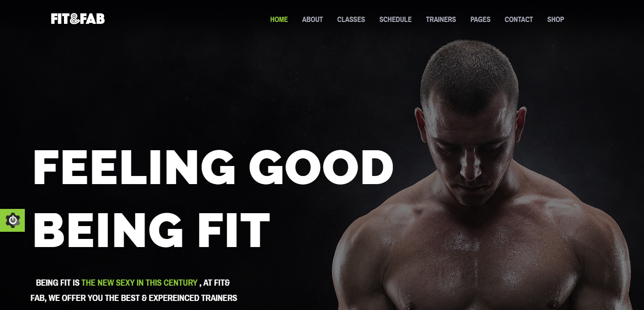
Task: Open the SCHEDULE menu item
Action: click(x=395, y=20)
